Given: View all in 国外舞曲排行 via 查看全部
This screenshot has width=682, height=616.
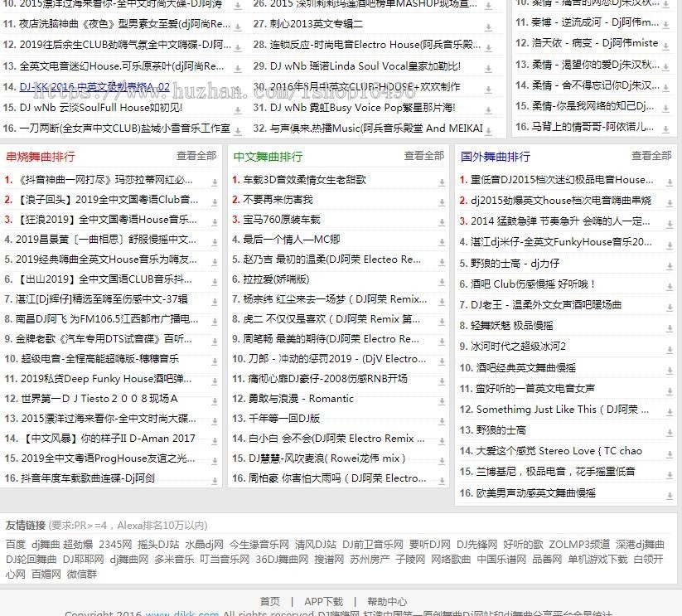Looking at the screenshot, I should [x=651, y=156].
